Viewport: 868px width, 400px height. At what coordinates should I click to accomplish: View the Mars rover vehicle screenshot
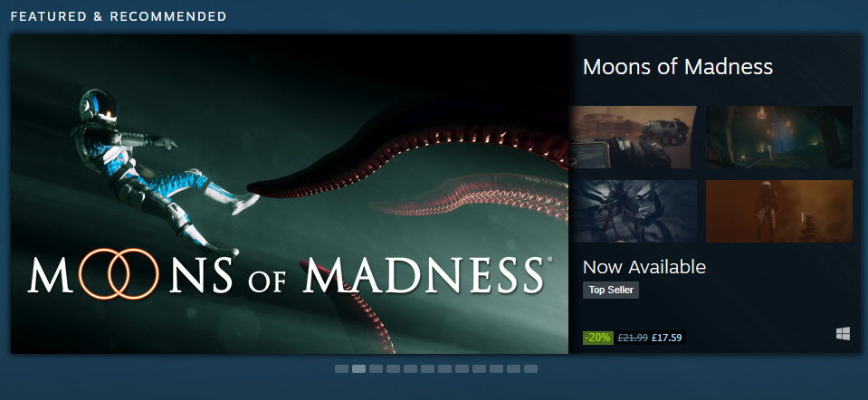pyautogui.click(x=633, y=138)
